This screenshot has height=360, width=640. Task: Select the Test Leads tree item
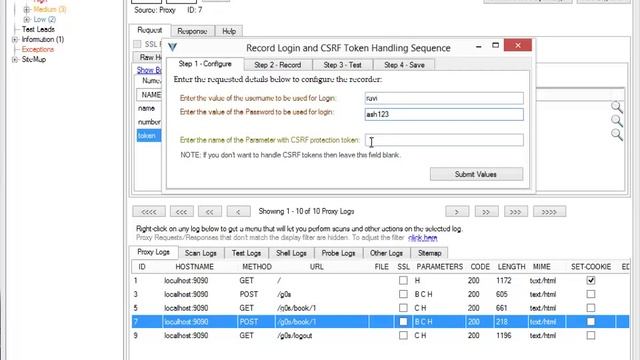[x=38, y=29]
